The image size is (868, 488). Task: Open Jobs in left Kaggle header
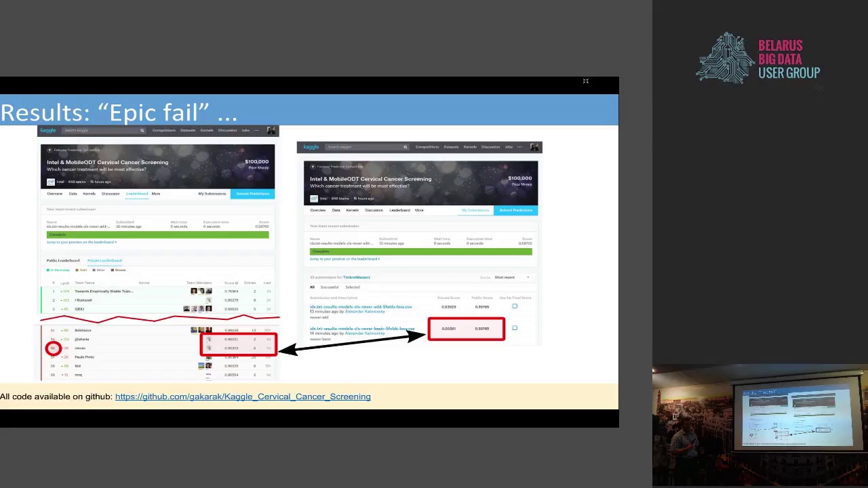pos(245,130)
